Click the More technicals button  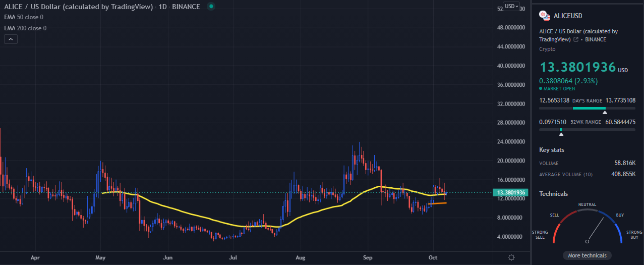pyautogui.click(x=587, y=255)
